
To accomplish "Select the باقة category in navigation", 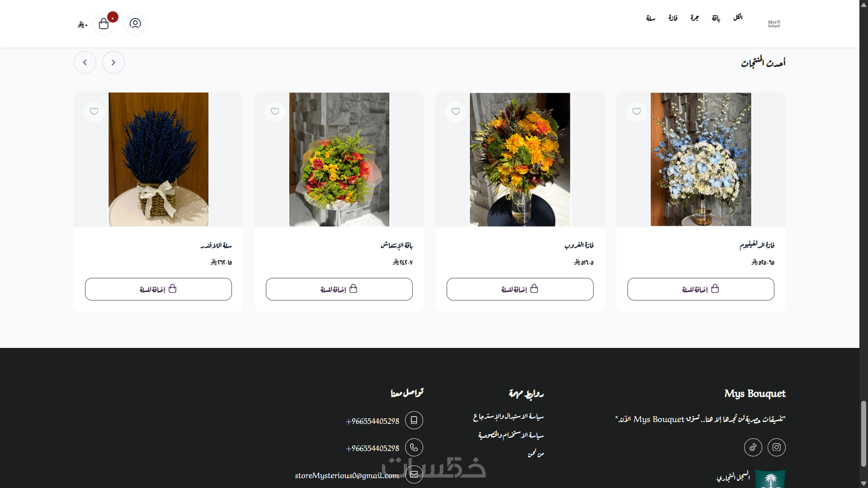I will coord(716,18).
